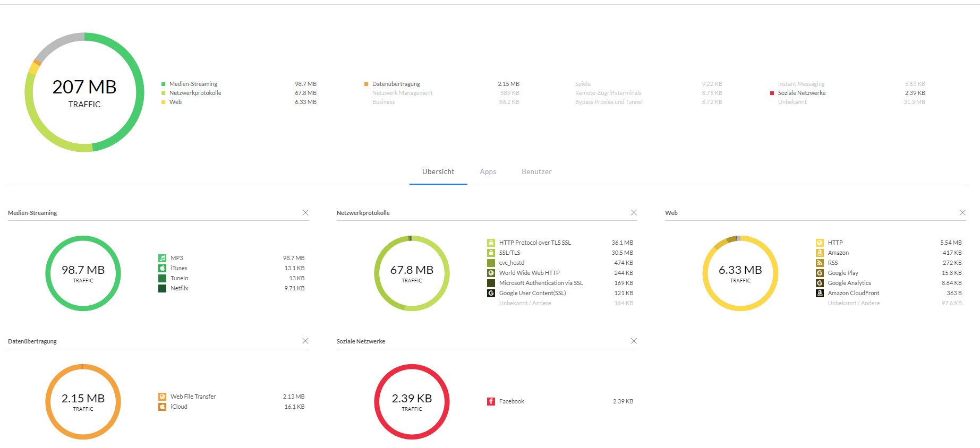The width and height of the screenshot is (980, 448).
Task: Click the 6.33 MB Web donut chart
Action: click(x=740, y=273)
